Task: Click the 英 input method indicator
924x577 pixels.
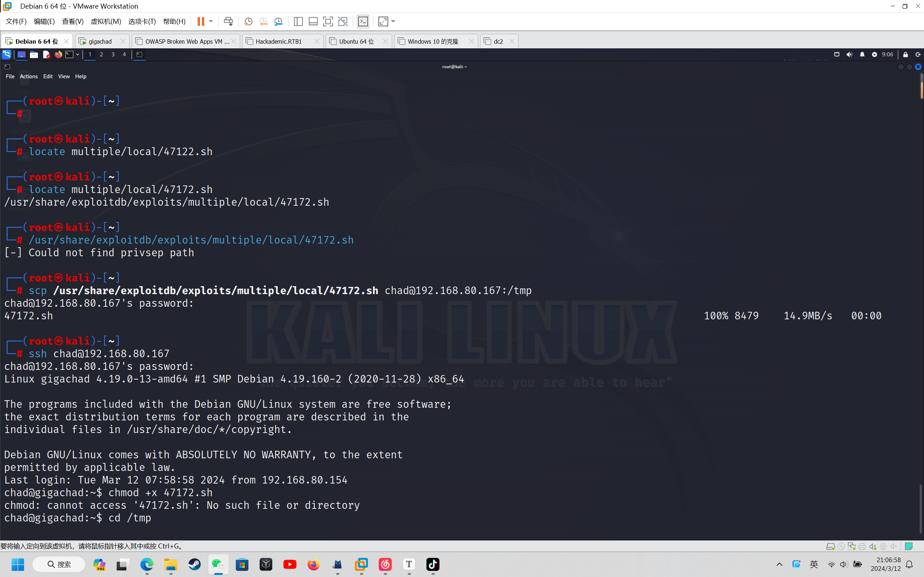Action: coord(814,564)
